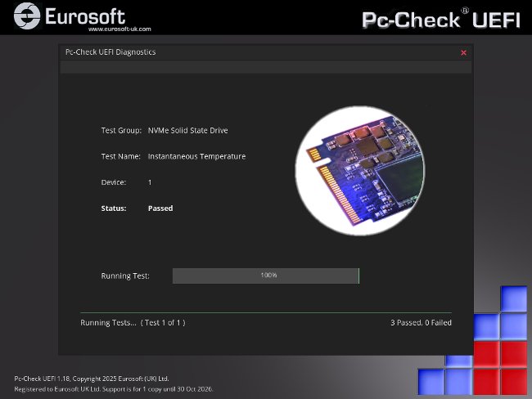Click the Status label

[113, 208]
